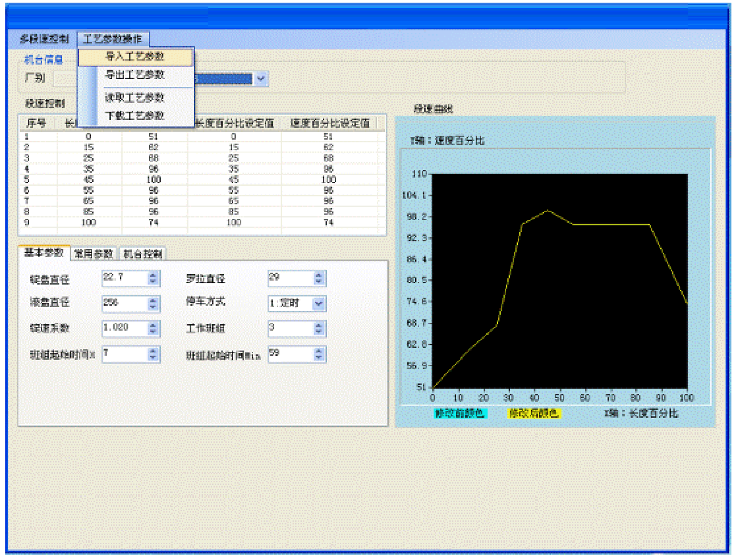This screenshot has height=560, width=738.
Task: Open the 多段速控制 menu
Action: point(44,39)
